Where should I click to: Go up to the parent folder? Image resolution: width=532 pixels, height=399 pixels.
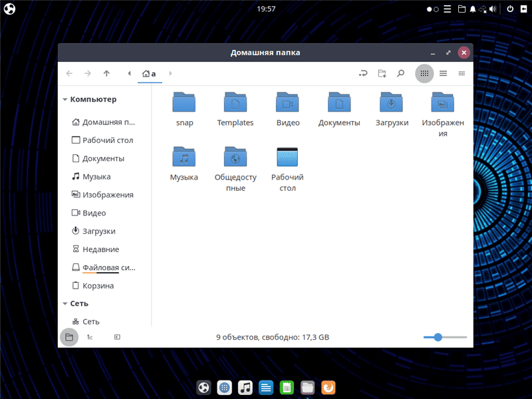(x=106, y=73)
